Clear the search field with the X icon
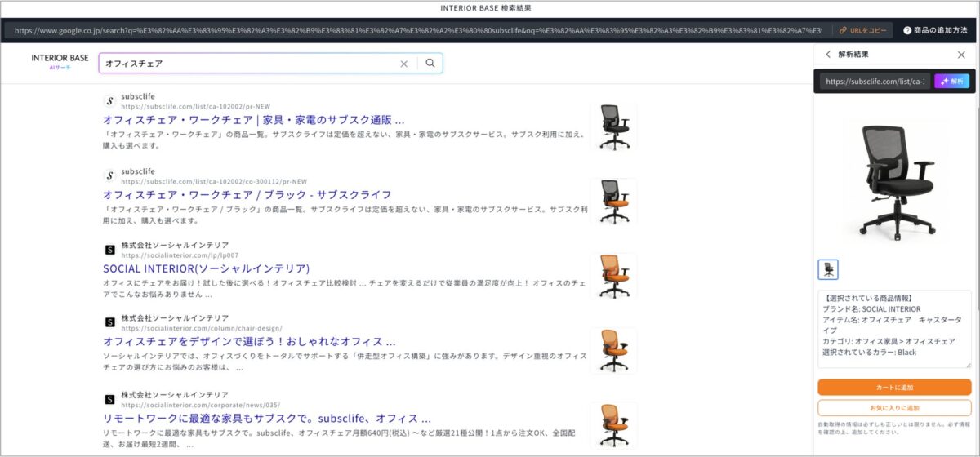The width and height of the screenshot is (980, 457). (403, 64)
